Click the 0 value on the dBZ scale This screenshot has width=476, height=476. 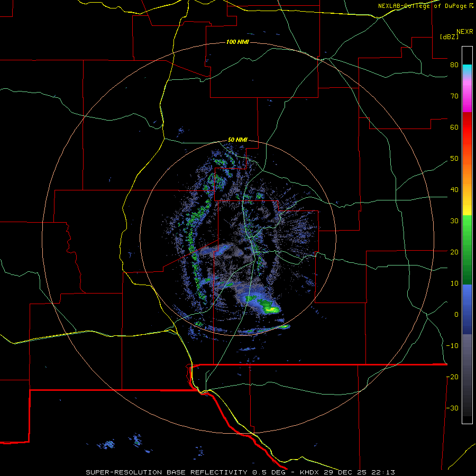point(456,315)
